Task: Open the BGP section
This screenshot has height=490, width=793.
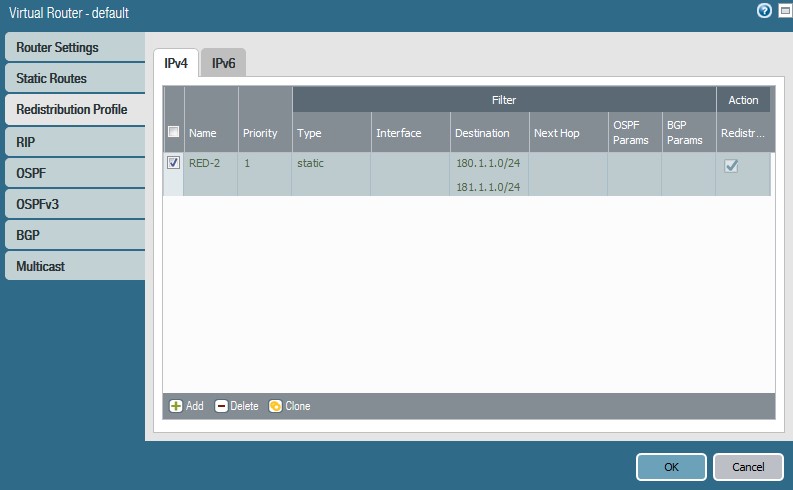Action: pyautogui.click(x=75, y=235)
